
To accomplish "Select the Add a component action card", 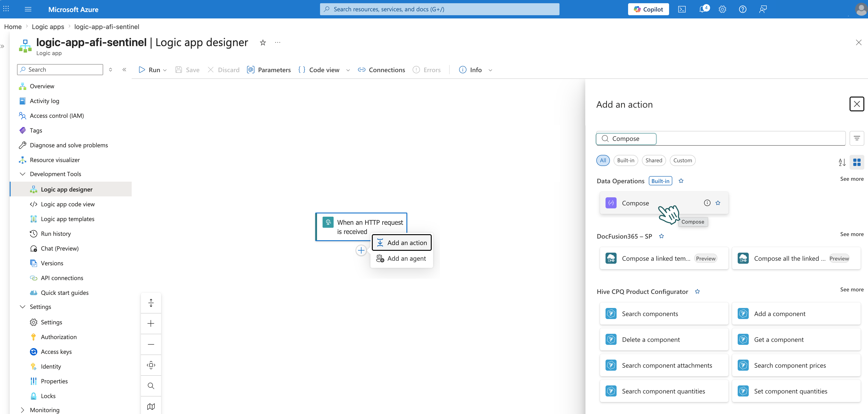I will 796,313.
